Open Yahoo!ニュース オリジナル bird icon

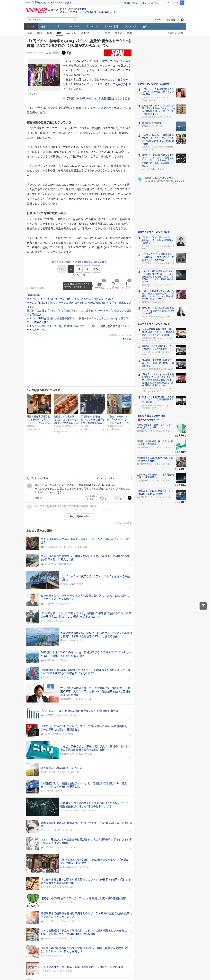pyautogui.click(x=140, y=180)
